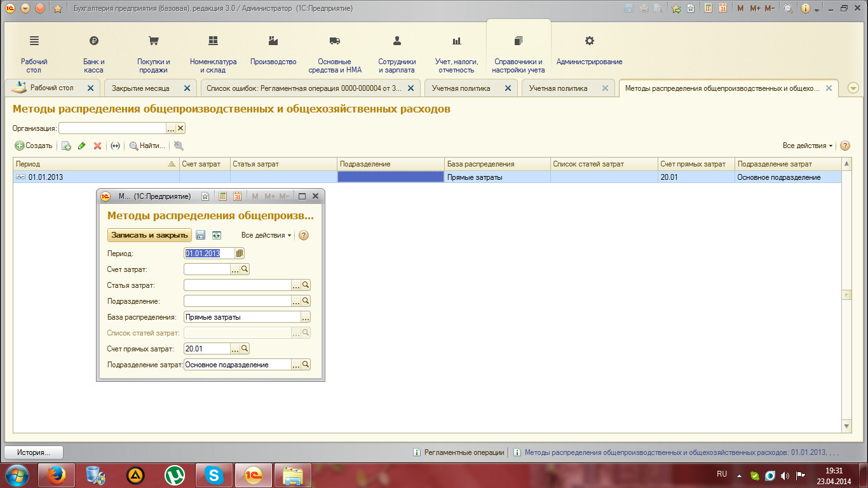Click the calendar picker next to Период field
The image size is (868, 488).
[240, 253]
